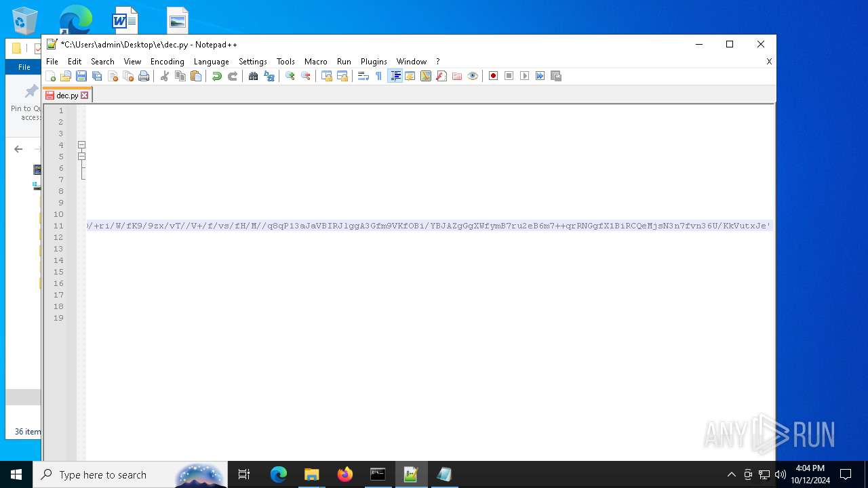Screen dimensions: 868x488
Task: Click the Close All toolbar icon
Action: pyautogui.click(x=128, y=76)
